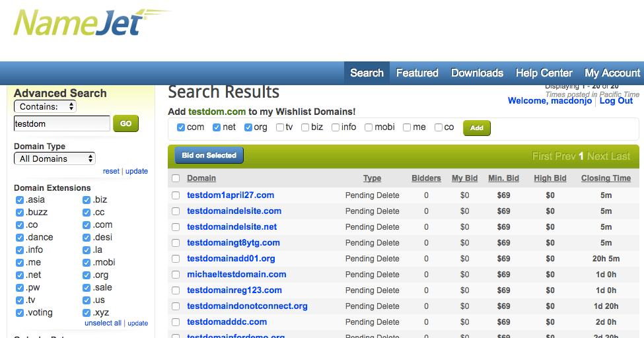This screenshot has height=338, width=644.
Task: Click the green Add wishlist button
Action: click(476, 128)
